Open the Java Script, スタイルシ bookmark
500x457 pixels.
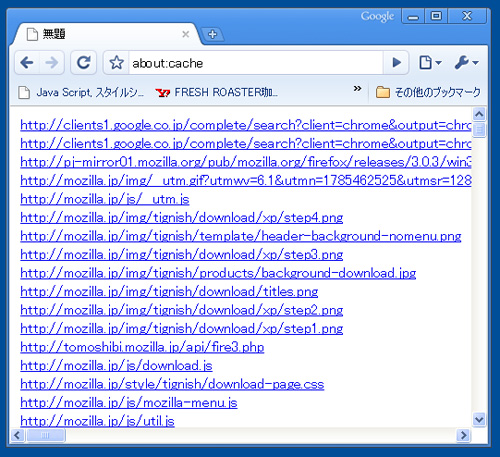(x=82, y=92)
